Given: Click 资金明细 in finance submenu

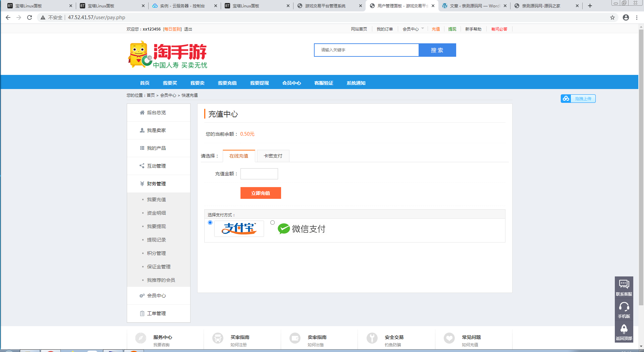Looking at the screenshot, I should pos(156,213).
